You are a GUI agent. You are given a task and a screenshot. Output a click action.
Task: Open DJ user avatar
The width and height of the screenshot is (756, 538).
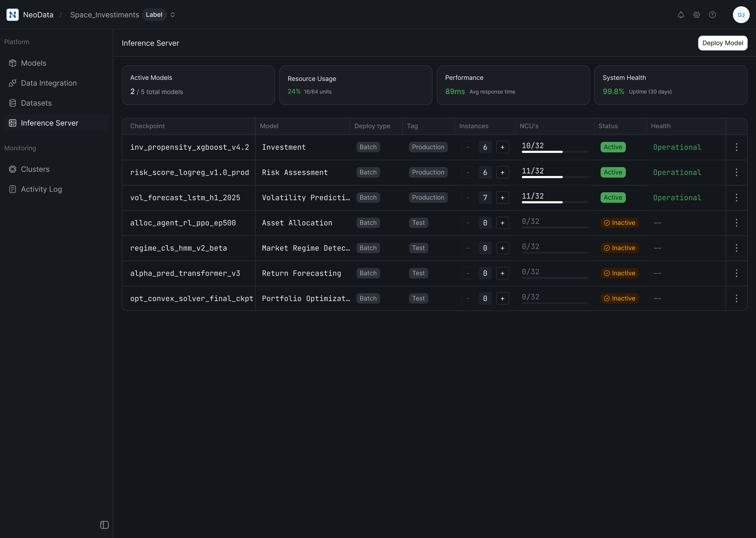pyautogui.click(x=741, y=15)
